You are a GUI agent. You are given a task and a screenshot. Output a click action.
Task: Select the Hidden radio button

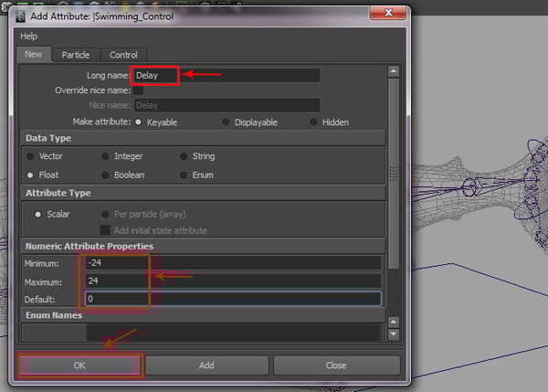[313, 122]
